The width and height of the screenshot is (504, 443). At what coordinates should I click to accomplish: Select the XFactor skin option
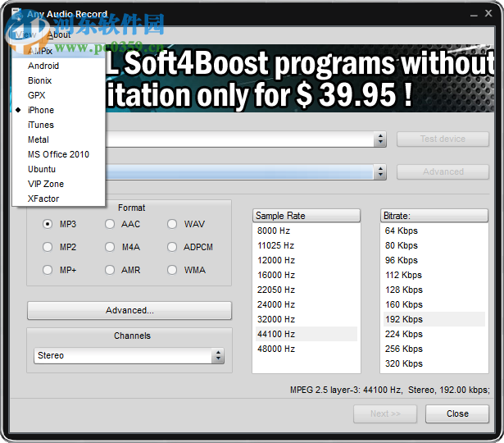coord(43,199)
